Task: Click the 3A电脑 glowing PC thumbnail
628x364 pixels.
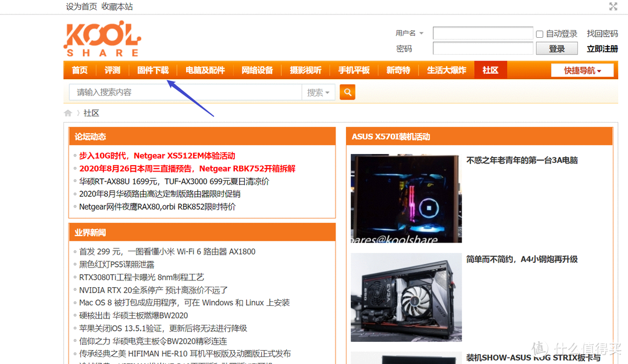Action: [x=406, y=198]
